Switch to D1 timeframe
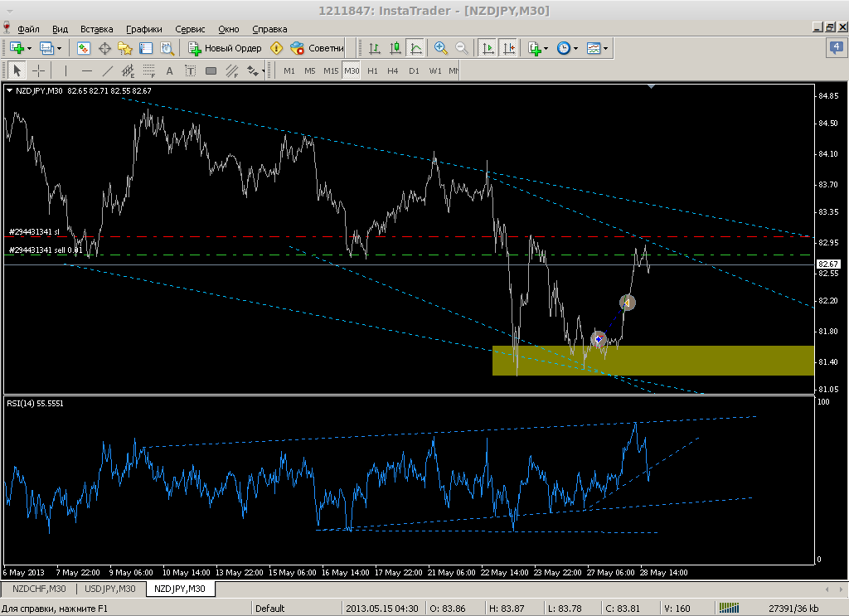849x616 pixels. [x=415, y=71]
